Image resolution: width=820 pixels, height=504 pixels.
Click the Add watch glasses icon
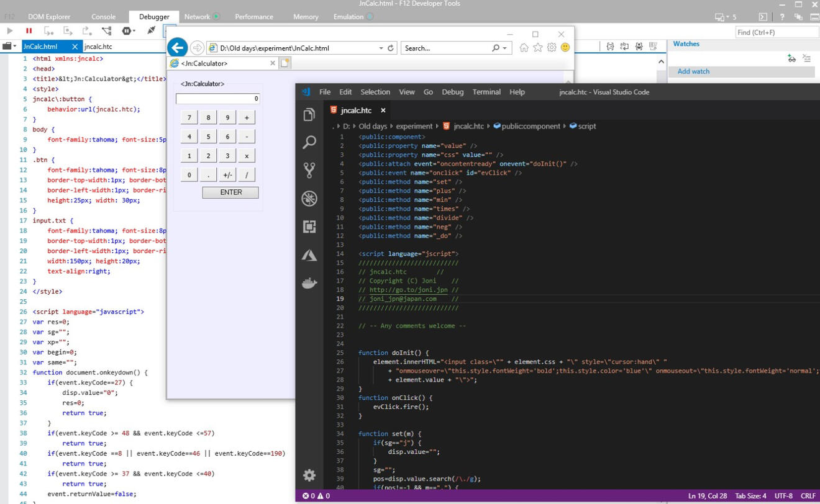click(791, 58)
